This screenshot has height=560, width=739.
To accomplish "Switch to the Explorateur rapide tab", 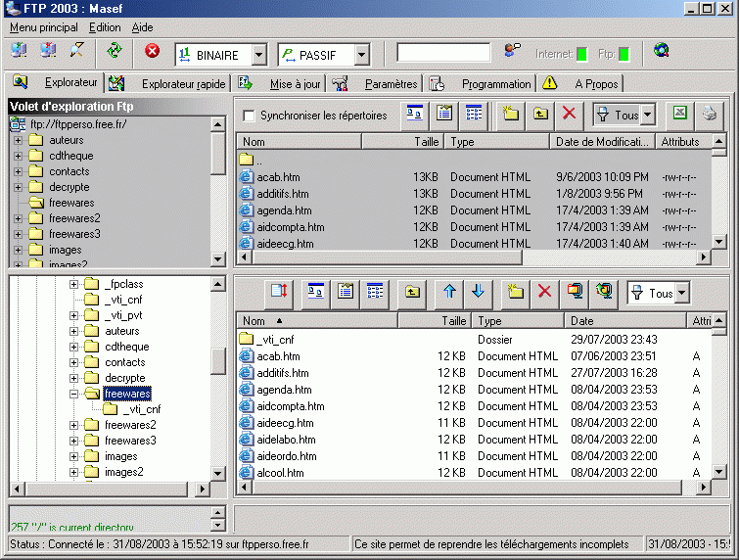I will (168, 84).
